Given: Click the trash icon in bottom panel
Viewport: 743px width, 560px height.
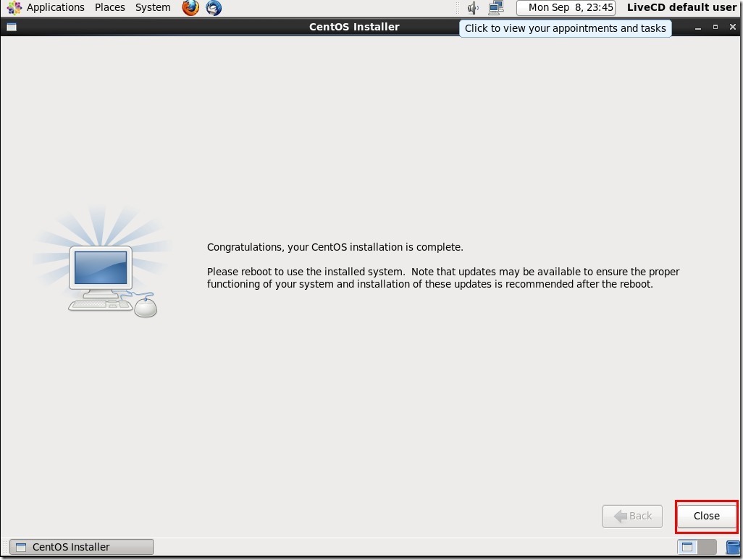Looking at the screenshot, I should (733, 547).
